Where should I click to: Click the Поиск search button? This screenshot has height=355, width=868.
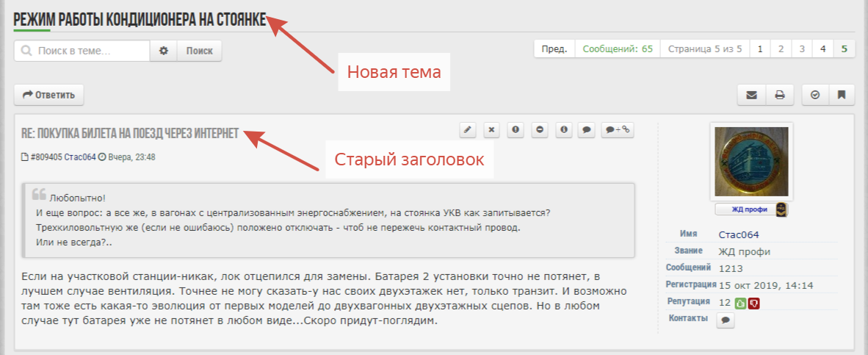point(200,51)
